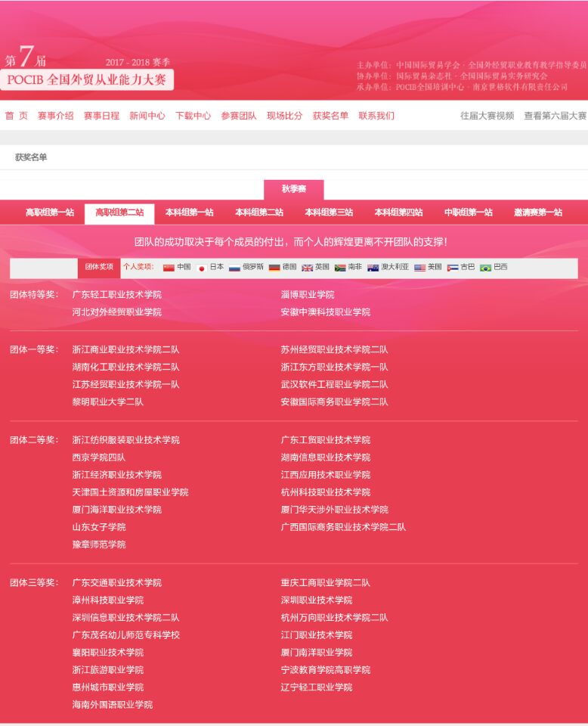Click the POCIB 全国外贸从业能力大赛 logo banner

click(87, 79)
